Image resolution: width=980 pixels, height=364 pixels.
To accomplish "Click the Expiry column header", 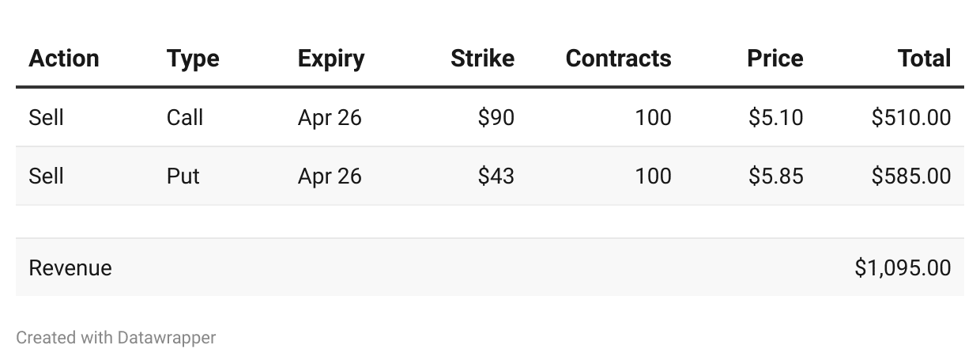I will 331,59.
